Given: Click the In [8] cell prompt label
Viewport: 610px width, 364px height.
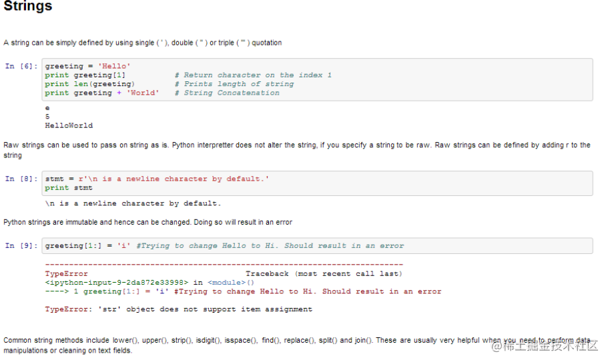Looking at the screenshot, I should click(21, 179).
